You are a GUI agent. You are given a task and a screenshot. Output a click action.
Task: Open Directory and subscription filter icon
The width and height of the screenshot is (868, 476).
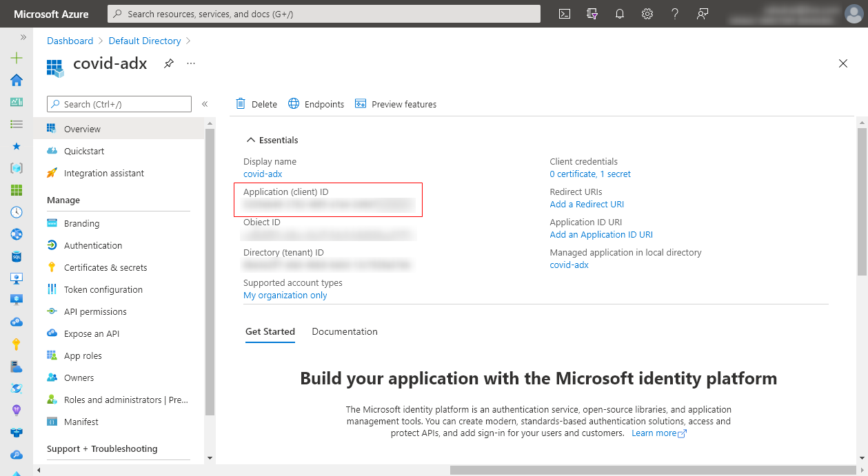coord(592,14)
